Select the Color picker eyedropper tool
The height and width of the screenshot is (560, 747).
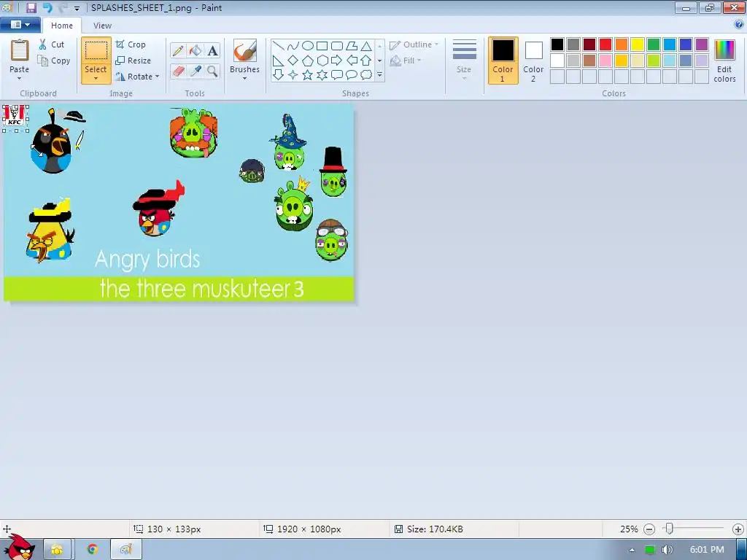coord(196,71)
